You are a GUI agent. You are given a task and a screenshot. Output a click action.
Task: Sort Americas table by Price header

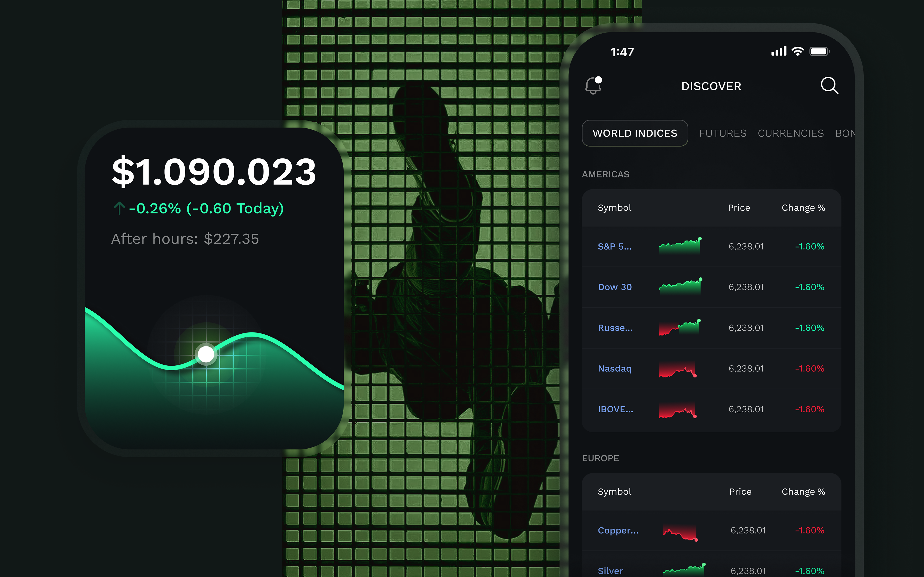coord(739,207)
